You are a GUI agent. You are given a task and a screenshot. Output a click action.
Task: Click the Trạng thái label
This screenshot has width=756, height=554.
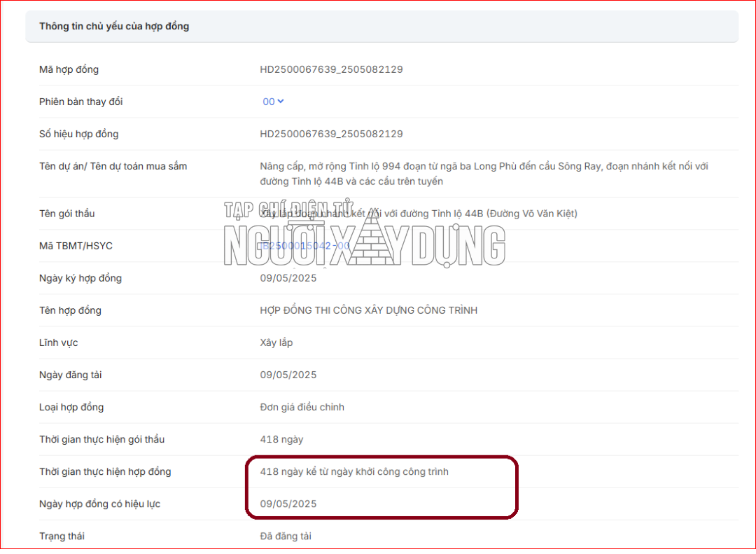(x=62, y=536)
